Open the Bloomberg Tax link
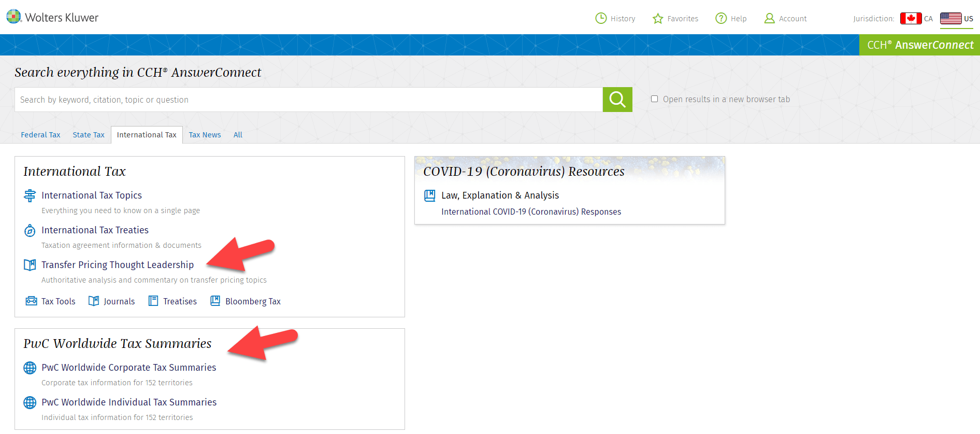Image resolution: width=980 pixels, height=434 pixels. coord(253,301)
